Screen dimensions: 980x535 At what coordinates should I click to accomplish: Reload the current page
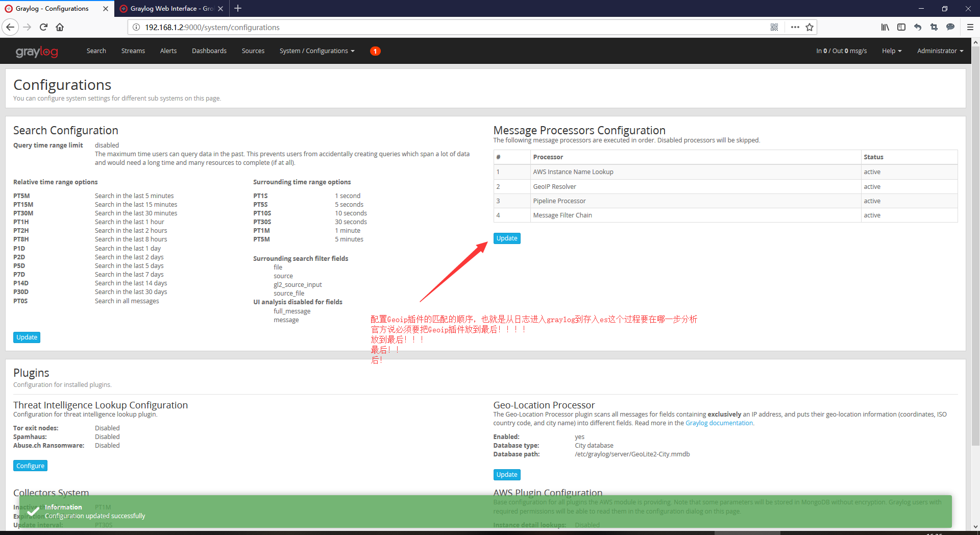point(43,27)
